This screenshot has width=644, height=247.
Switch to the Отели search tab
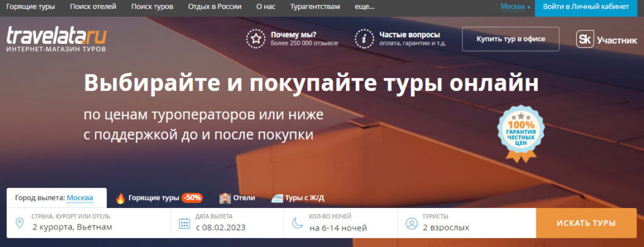[237, 198]
